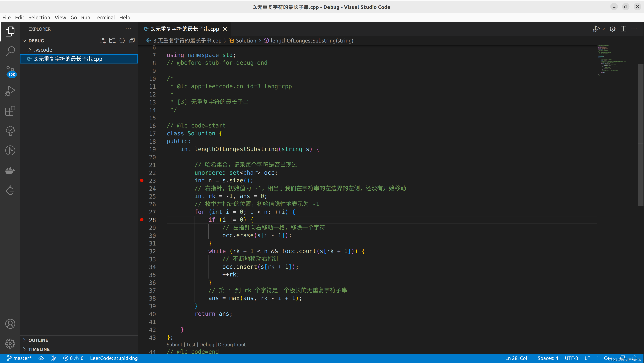Click the return ans; line in editor
Image resolution: width=644 pixels, height=363 pixels.
coord(213,314)
